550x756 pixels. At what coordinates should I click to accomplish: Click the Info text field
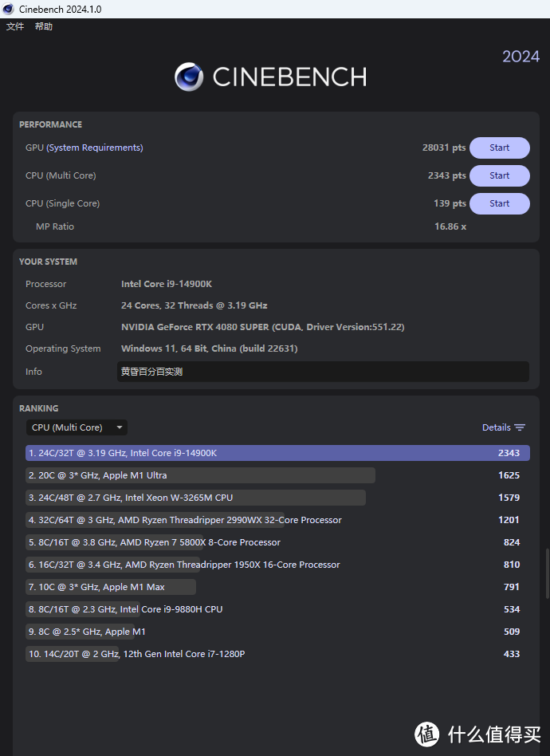click(x=323, y=372)
